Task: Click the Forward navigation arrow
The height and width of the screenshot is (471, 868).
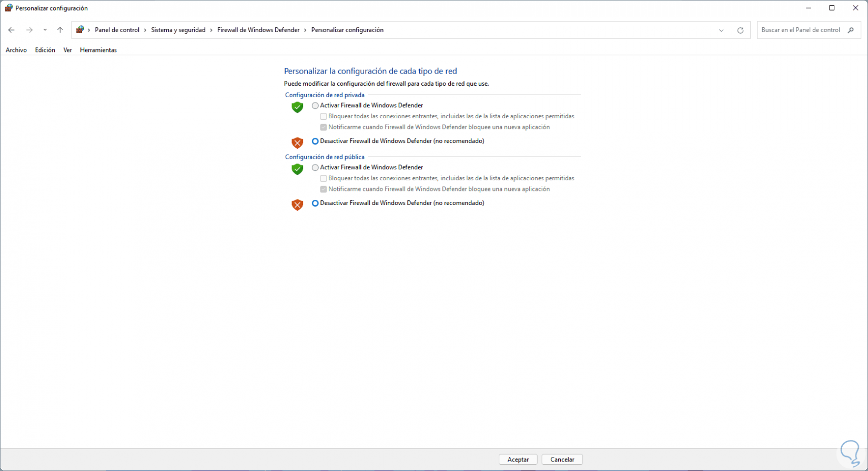Action: click(x=29, y=30)
